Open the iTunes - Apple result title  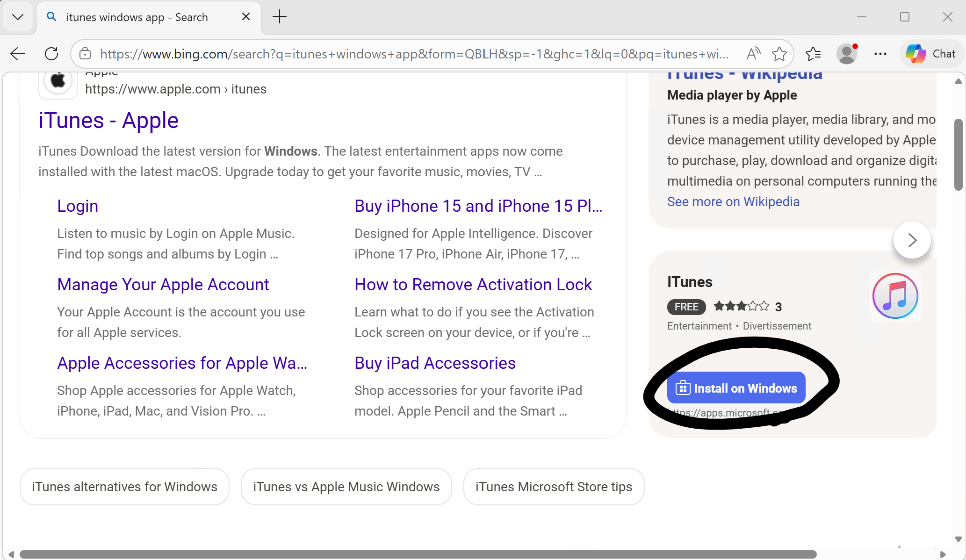(x=108, y=121)
